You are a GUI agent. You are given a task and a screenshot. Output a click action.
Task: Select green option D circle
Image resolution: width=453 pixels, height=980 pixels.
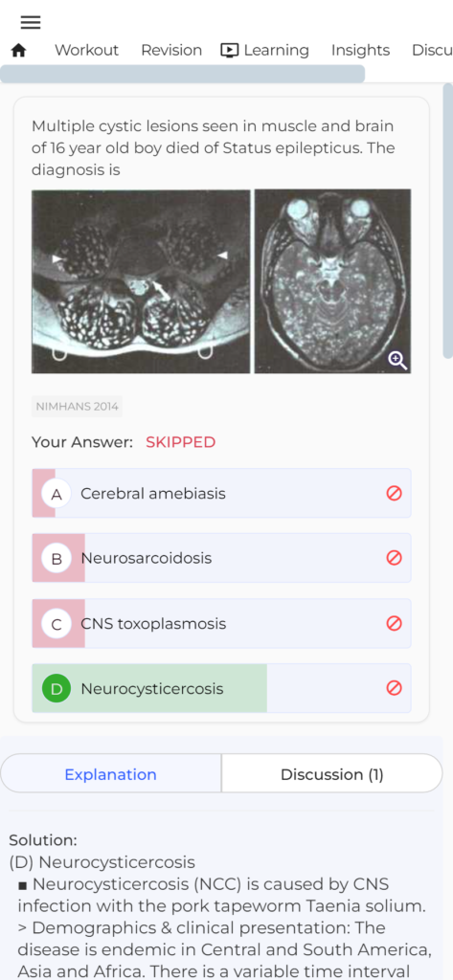(x=57, y=689)
